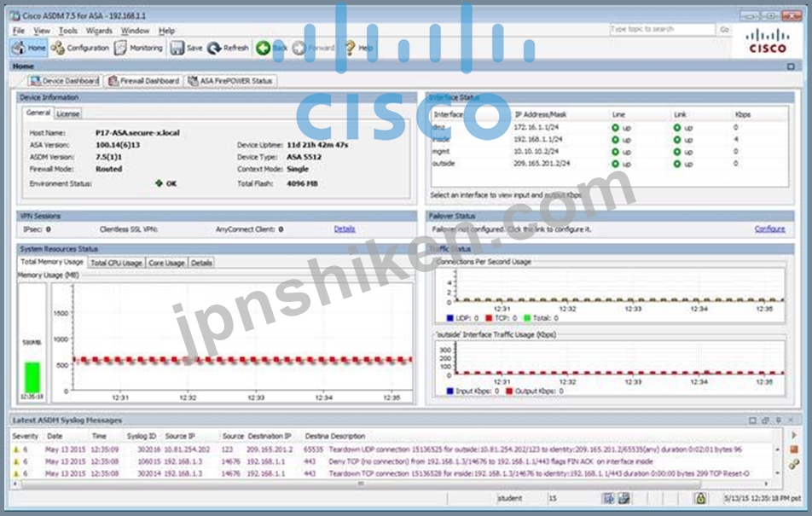812x516 pixels.
Task: Click the VPN Sessions Details link
Action: tap(345, 229)
